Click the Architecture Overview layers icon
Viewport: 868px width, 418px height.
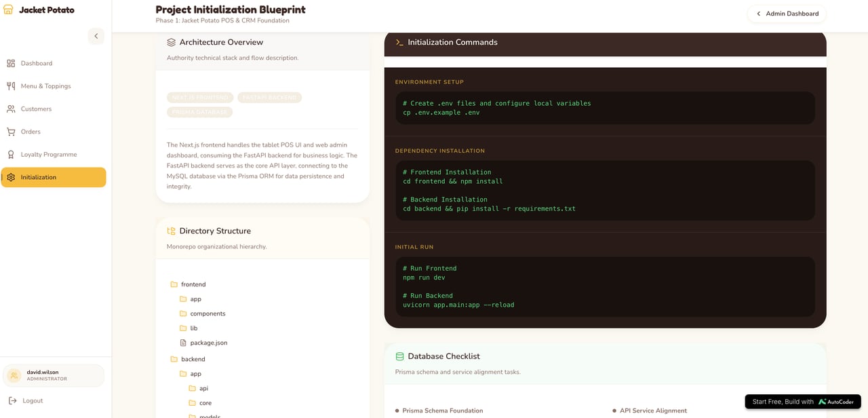tap(172, 42)
